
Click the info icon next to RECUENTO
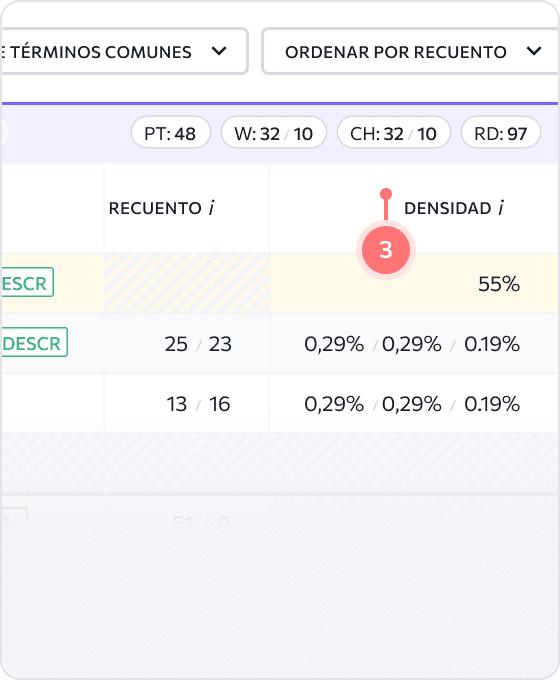coord(211,208)
